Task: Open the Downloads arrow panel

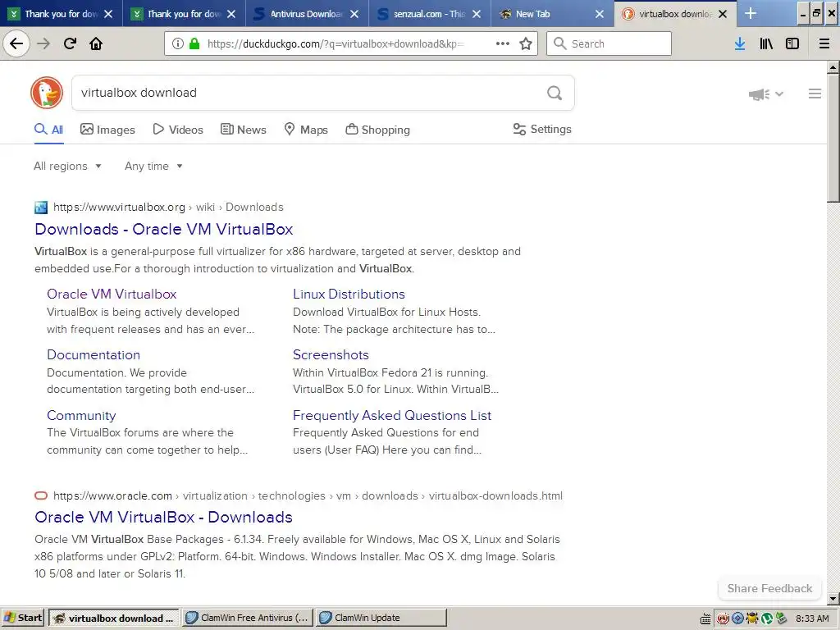Action: (x=740, y=43)
